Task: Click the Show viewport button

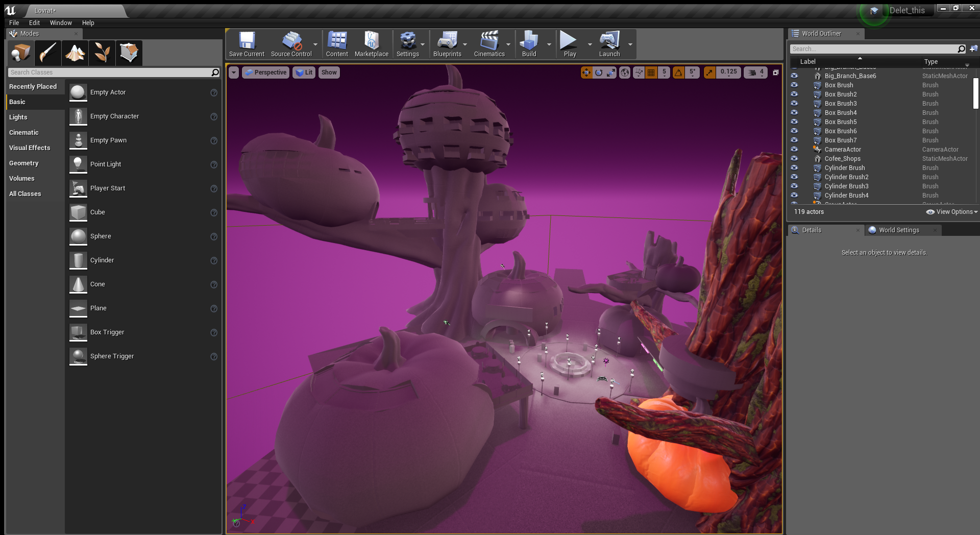Action: tap(329, 72)
